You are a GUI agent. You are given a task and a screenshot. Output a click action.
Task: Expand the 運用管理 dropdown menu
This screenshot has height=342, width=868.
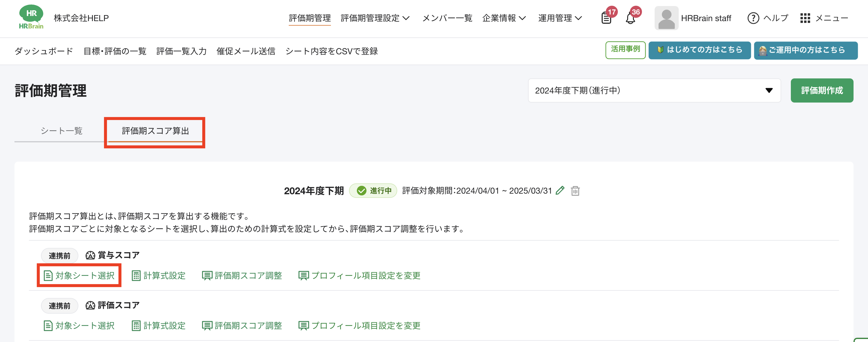[x=560, y=18]
